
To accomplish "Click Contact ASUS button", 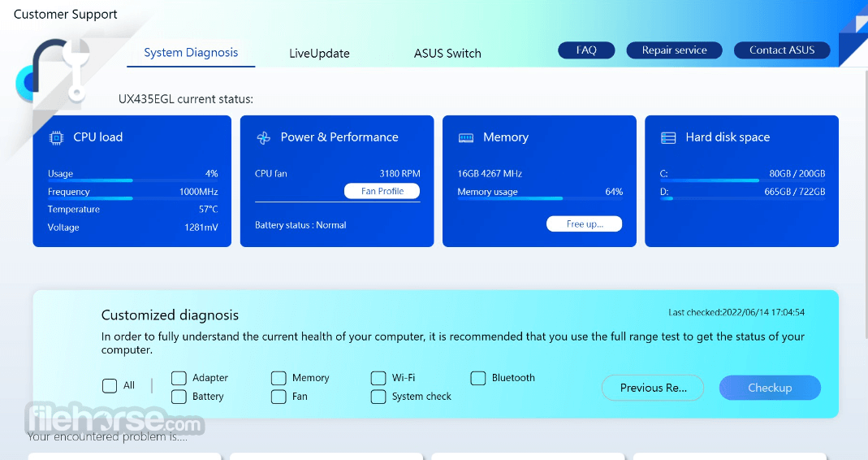I will click(x=782, y=50).
